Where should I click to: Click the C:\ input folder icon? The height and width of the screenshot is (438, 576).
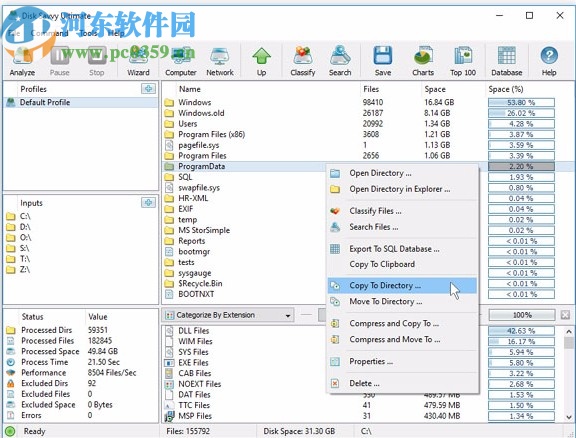pos(11,216)
